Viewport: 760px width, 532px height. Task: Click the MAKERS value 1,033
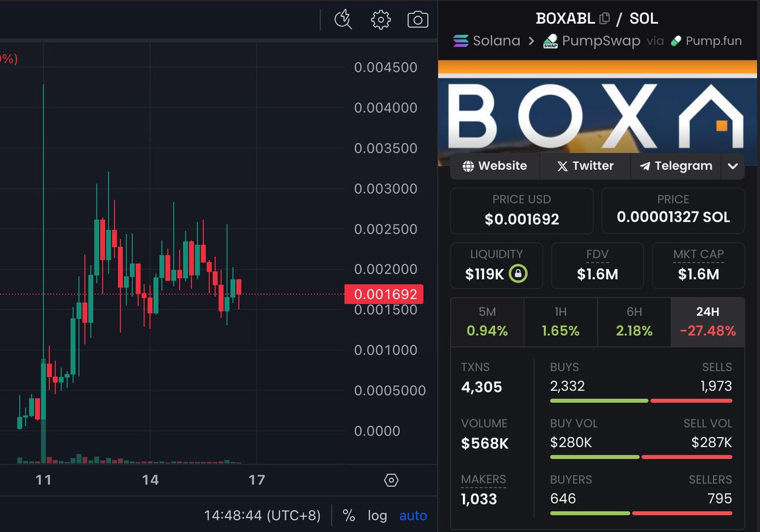point(479,499)
